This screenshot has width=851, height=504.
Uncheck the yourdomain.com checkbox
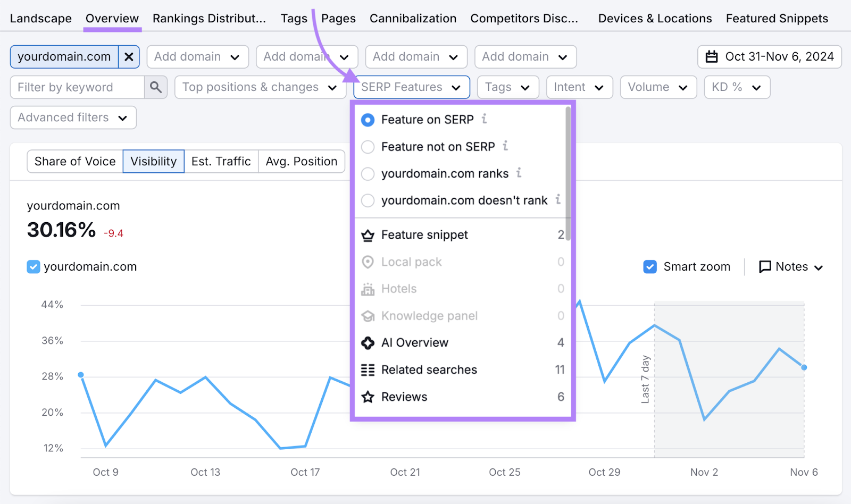point(33,266)
